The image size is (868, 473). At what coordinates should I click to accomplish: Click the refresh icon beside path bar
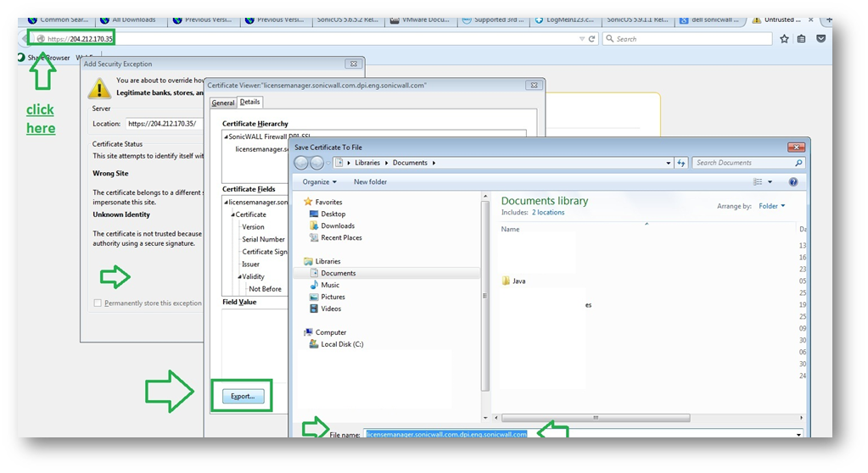tap(681, 163)
